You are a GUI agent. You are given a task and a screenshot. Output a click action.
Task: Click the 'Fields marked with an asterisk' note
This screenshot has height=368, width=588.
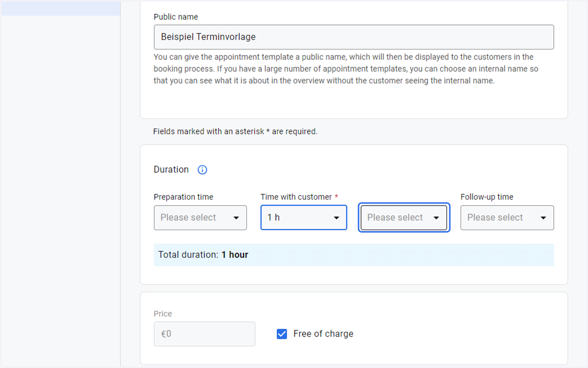[235, 131]
